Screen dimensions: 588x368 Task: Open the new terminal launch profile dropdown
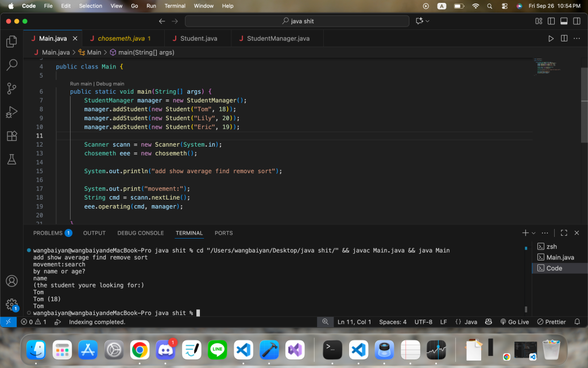pyautogui.click(x=533, y=233)
